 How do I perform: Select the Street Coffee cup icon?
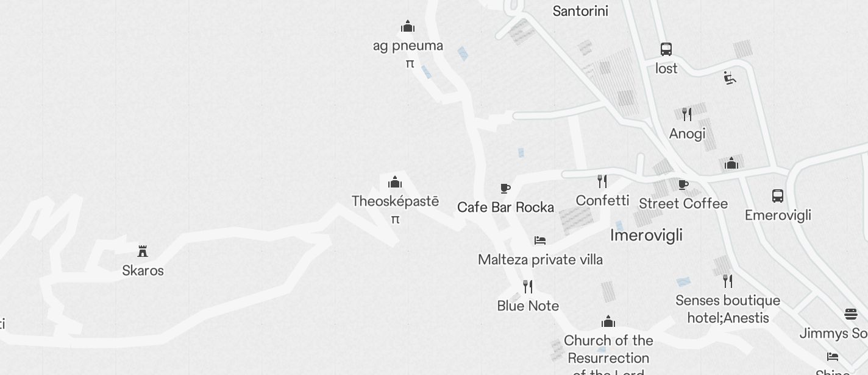point(683,184)
